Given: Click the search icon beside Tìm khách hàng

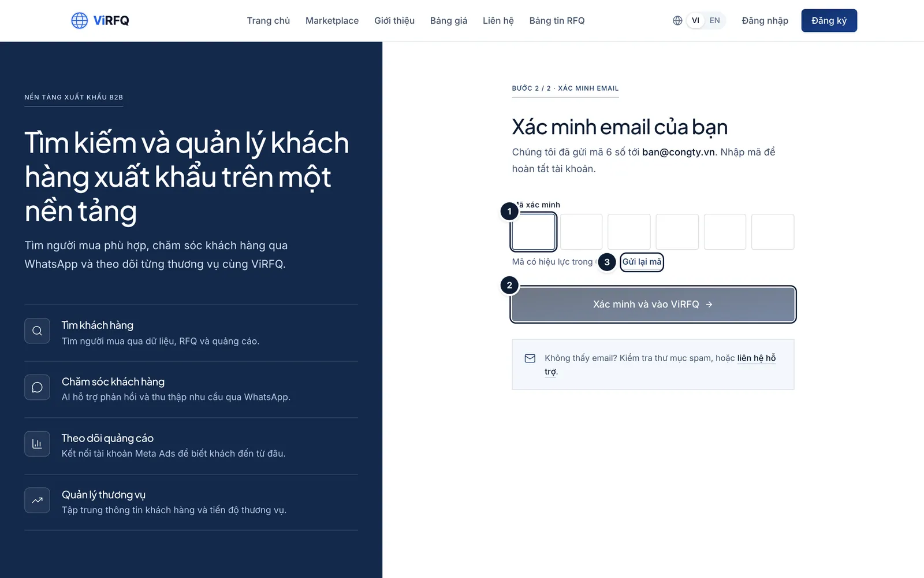Looking at the screenshot, I should click(x=37, y=331).
